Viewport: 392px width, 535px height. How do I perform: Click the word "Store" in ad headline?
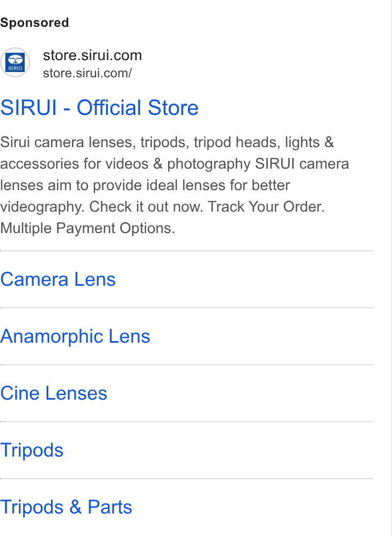tap(173, 108)
